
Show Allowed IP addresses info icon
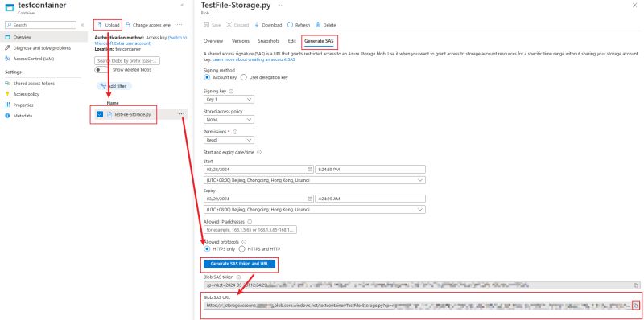point(250,222)
